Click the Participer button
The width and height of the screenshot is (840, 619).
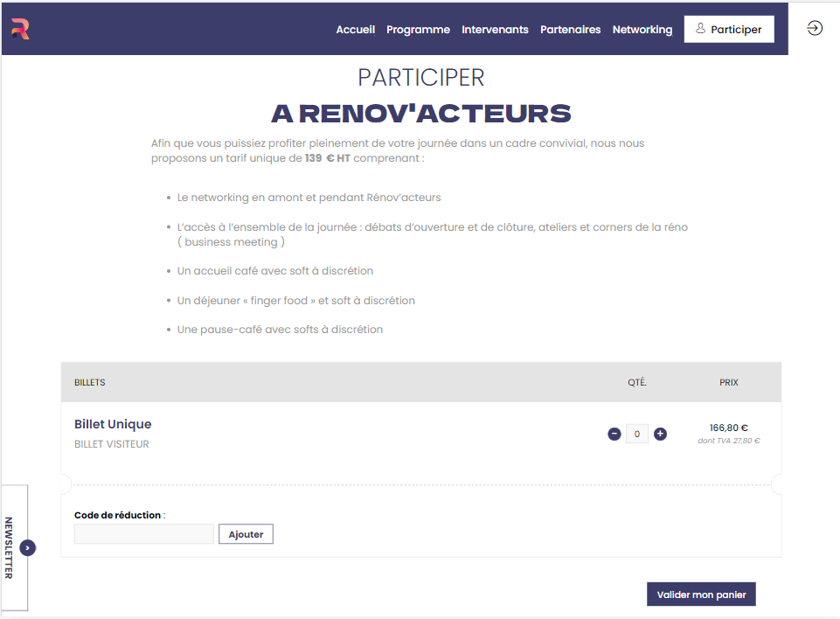[x=729, y=29]
